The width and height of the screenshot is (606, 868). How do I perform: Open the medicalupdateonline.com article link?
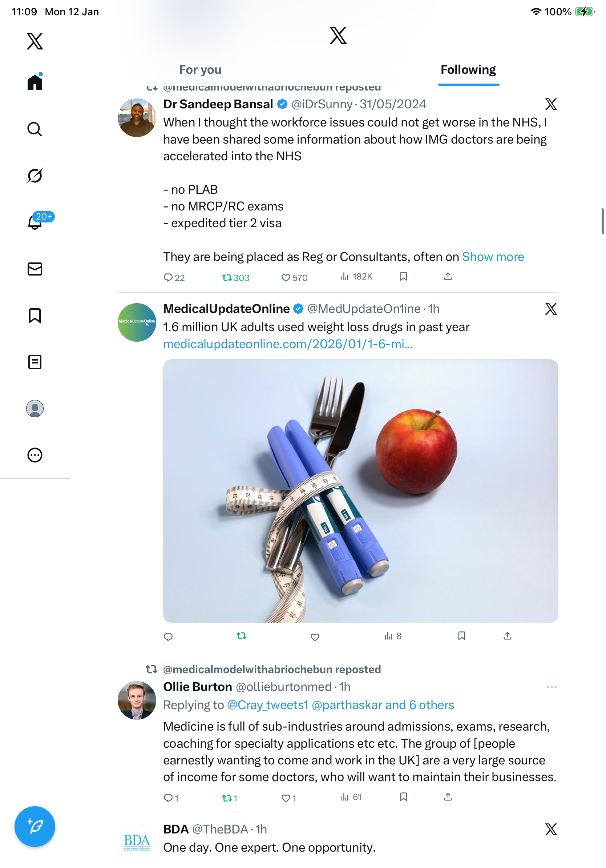288,344
